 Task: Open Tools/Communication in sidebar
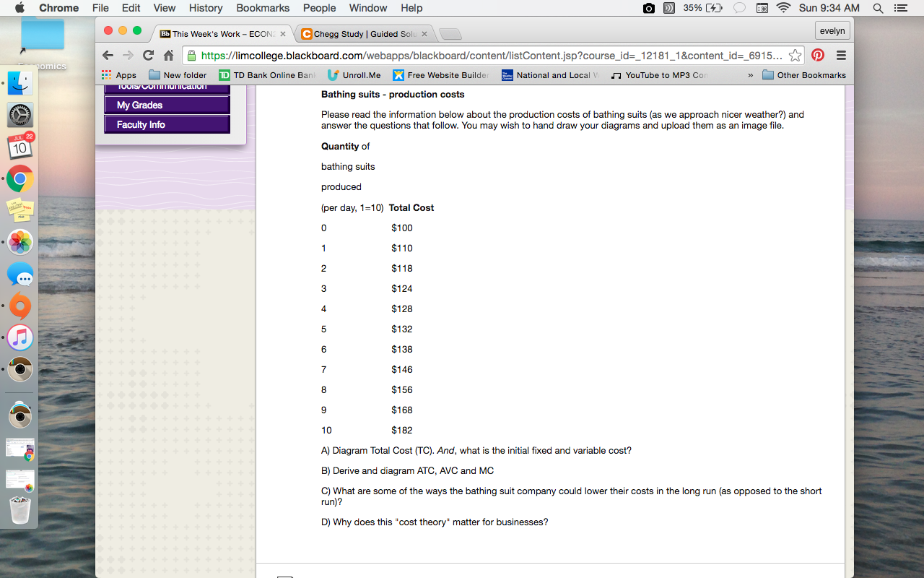tap(167, 89)
